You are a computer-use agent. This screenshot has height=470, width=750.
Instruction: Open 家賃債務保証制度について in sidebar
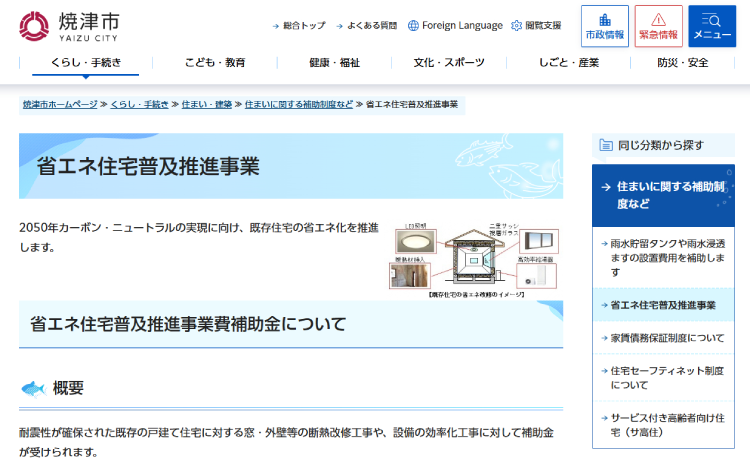(x=666, y=338)
